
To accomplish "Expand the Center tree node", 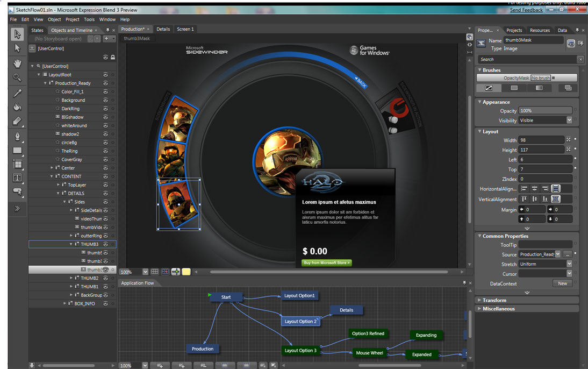I will tap(52, 168).
